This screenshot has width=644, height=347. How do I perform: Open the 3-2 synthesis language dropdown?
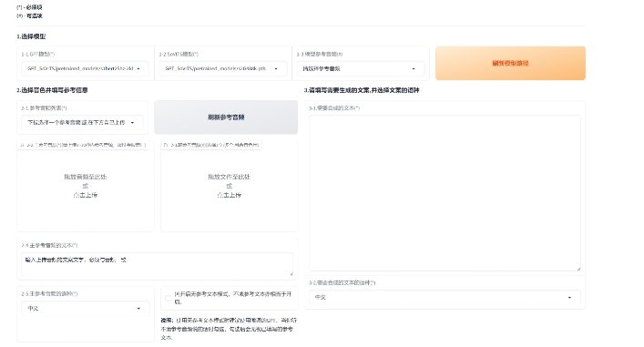[445, 297]
